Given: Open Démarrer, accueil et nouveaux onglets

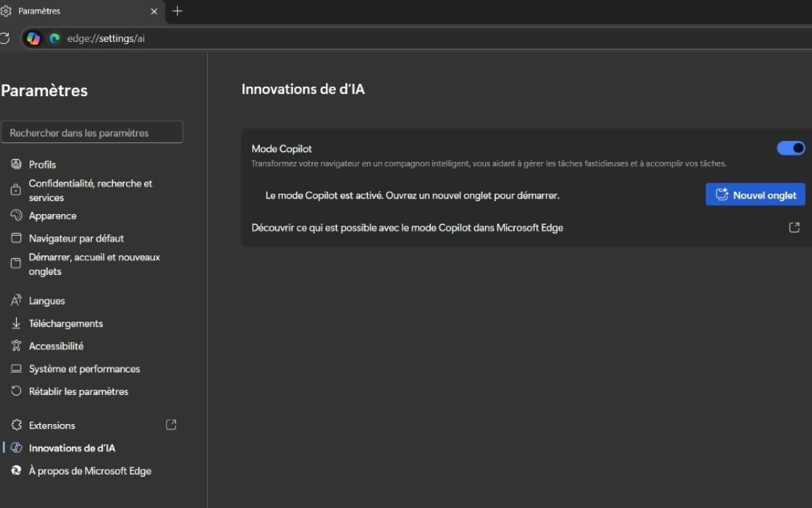Looking at the screenshot, I should tap(95, 264).
